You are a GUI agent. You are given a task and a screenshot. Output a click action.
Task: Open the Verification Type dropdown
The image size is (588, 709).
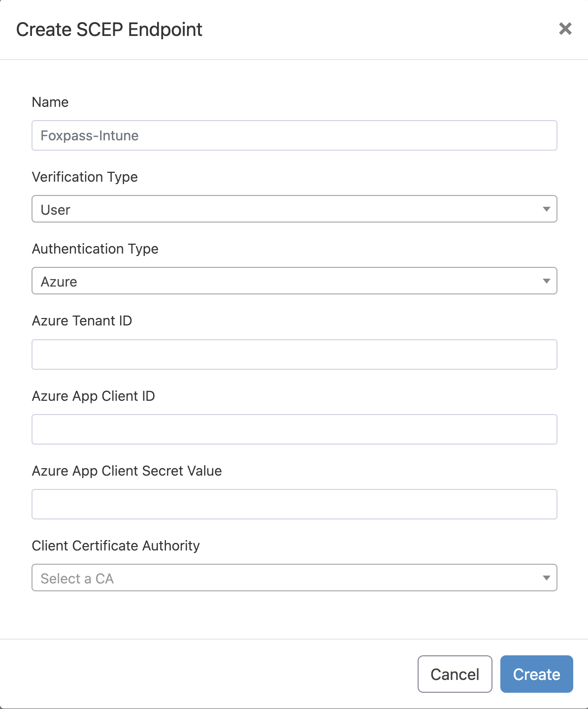(x=294, y=209)
